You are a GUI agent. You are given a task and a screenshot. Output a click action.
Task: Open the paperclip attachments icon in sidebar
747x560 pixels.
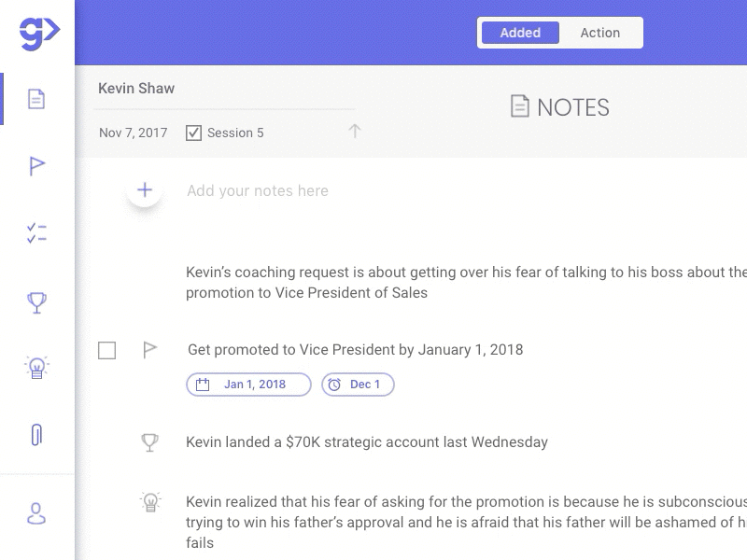(x=36, y=434)
